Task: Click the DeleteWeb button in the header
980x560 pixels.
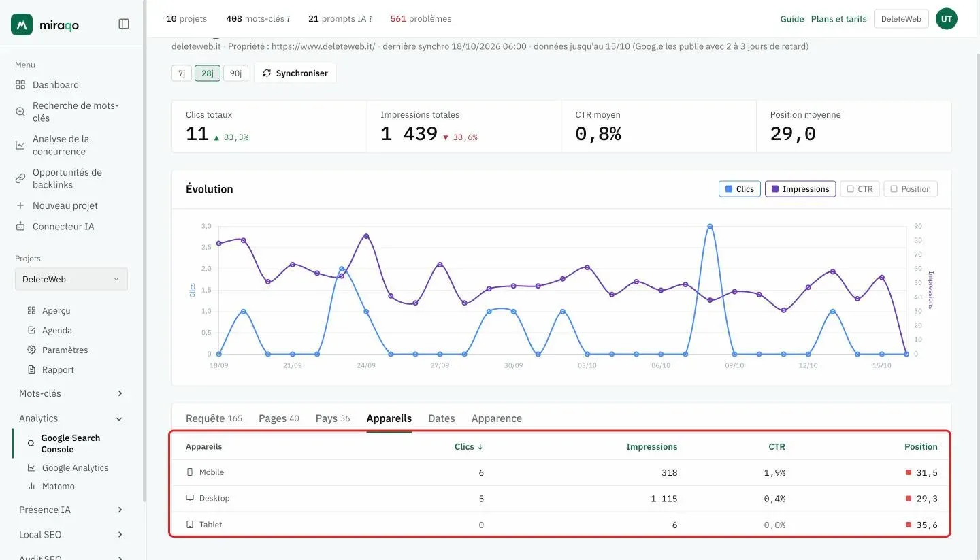Action: [x=901, y=19]
